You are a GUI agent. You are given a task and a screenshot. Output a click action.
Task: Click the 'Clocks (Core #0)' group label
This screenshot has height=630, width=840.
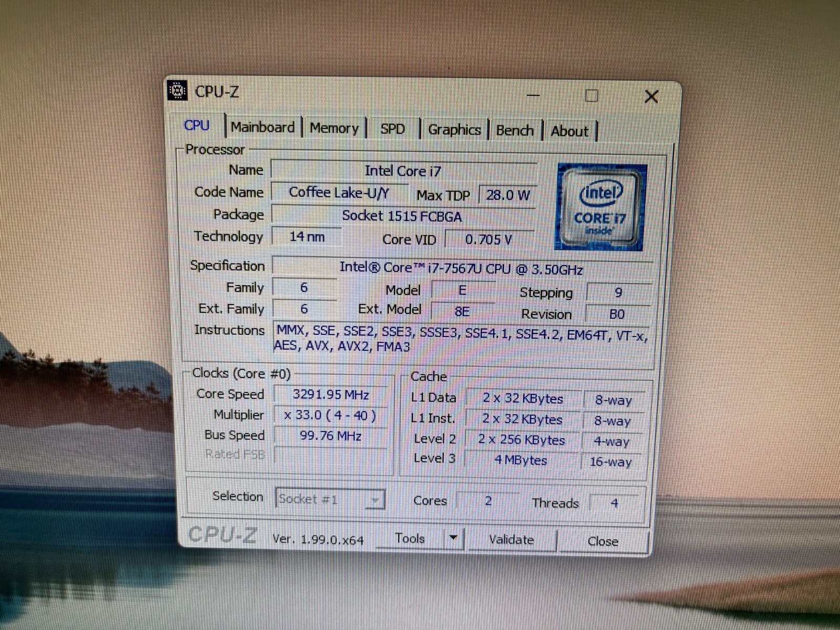tap(241, 373)
